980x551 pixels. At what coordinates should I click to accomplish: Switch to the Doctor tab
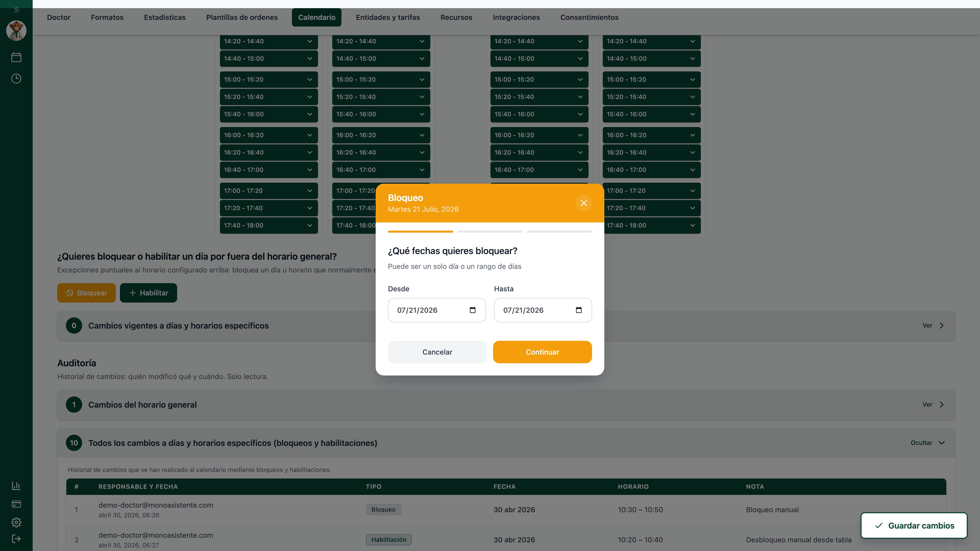coord(59,17)
